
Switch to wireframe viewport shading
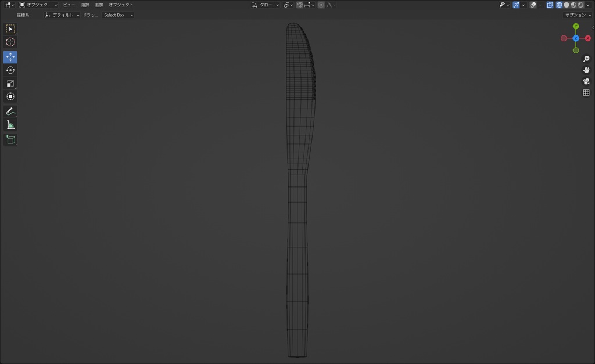click(559, 5)
